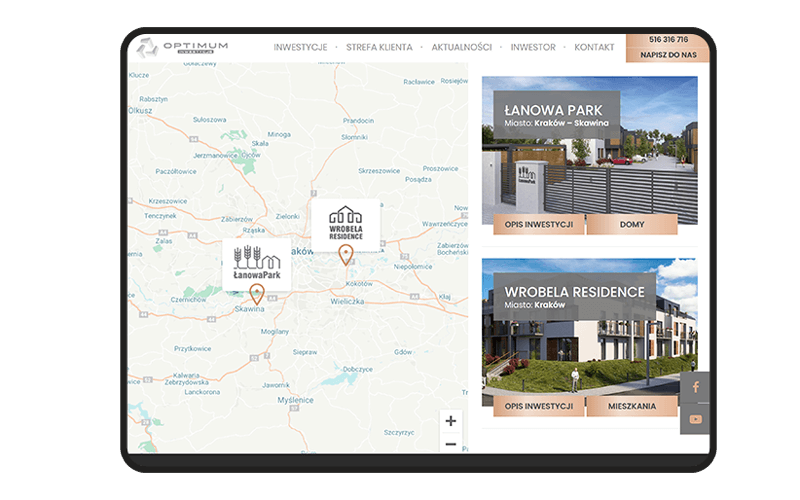The image size is (800, 500).
Task: Click Zielonki label on the map
Action: [x=288, y=216]
